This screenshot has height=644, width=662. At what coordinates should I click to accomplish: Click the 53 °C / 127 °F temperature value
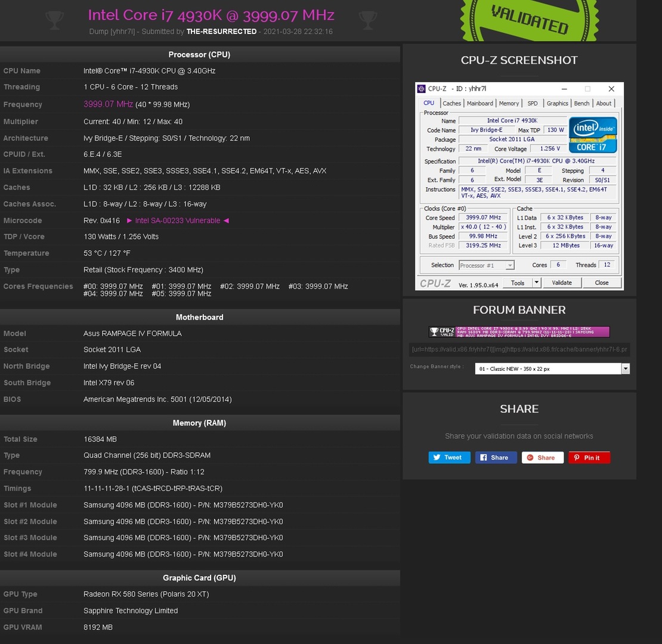[x=107, y=253]
